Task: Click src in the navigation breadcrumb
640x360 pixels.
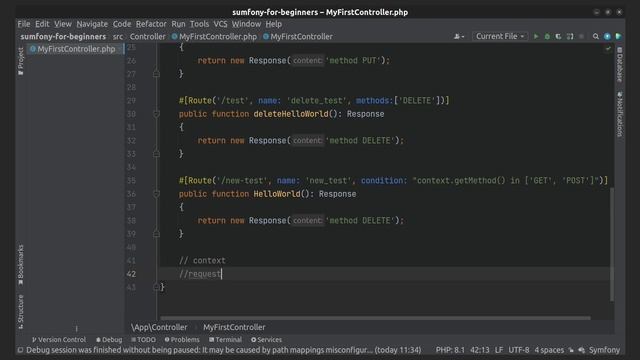Action: [x=118, y=37]
